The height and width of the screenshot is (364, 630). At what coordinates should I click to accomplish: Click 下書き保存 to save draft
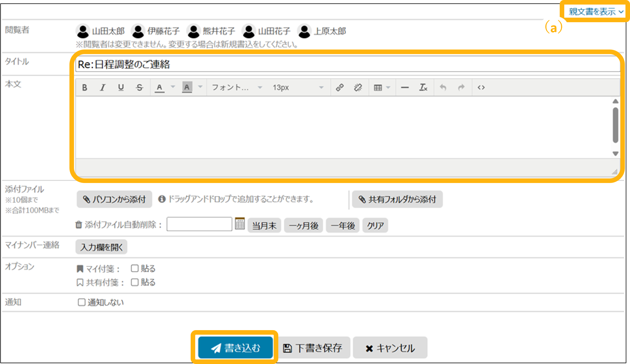click(x=313, y=347)
